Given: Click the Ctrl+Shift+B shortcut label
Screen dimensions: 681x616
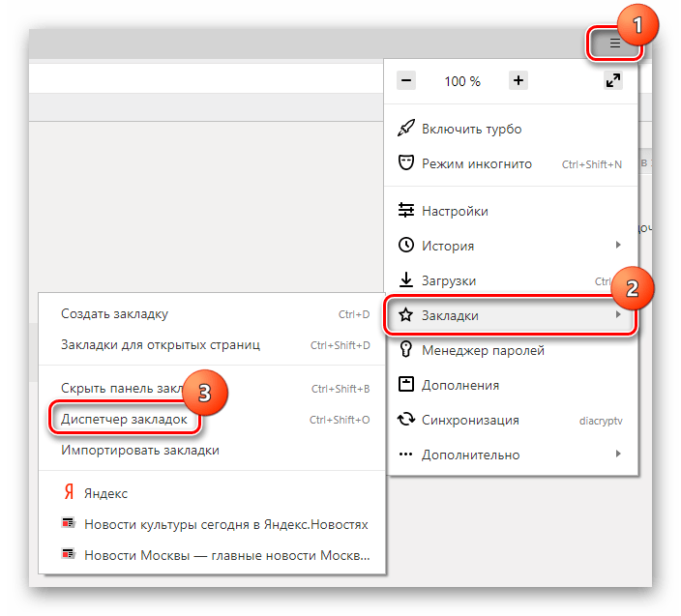Looking at the screenshot, I should 340,389.
